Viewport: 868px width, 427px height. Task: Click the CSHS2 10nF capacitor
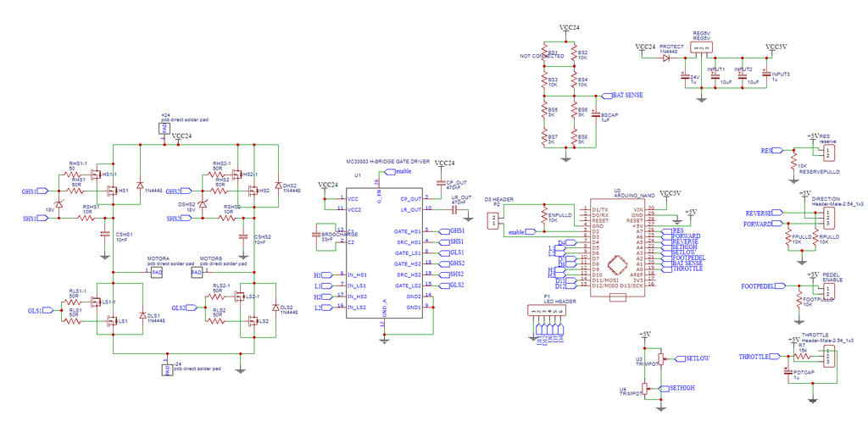[x=242, y=236]
